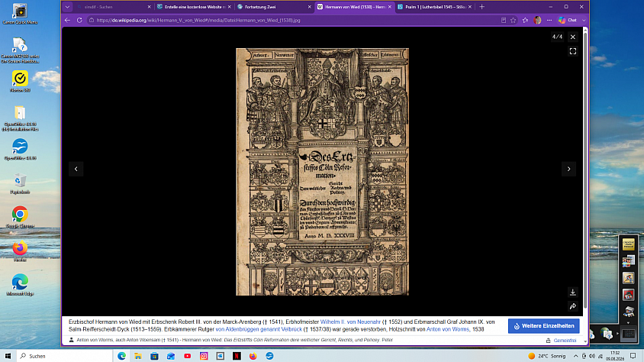
Task: Open YouTube from the taskbar
Action: 187,356
